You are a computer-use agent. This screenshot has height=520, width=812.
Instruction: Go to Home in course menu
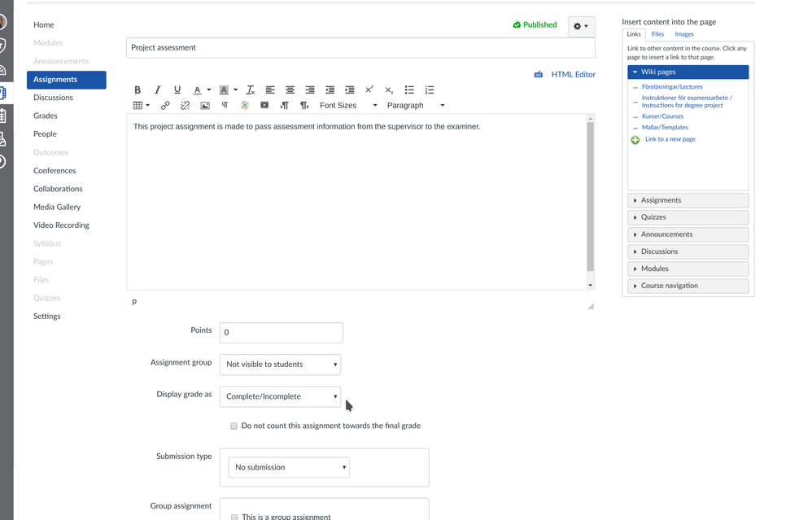click(43, 25)
